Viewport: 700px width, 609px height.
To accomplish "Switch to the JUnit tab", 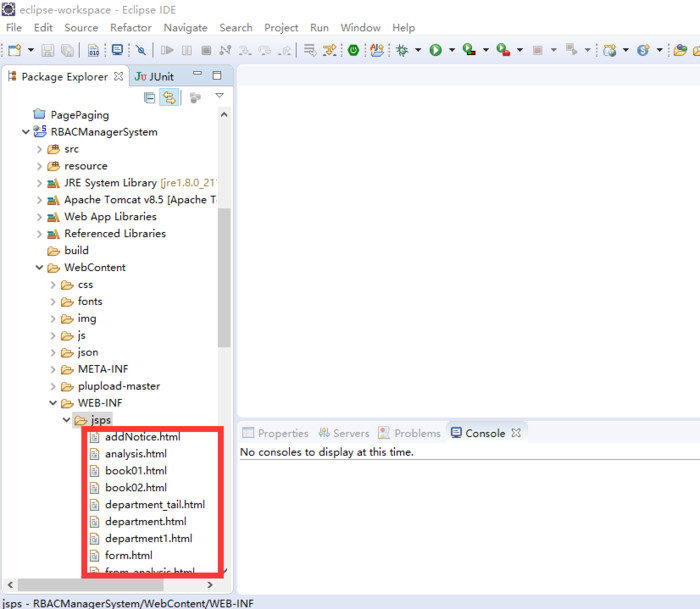I will pyautogui.click(x=154, y=77).
